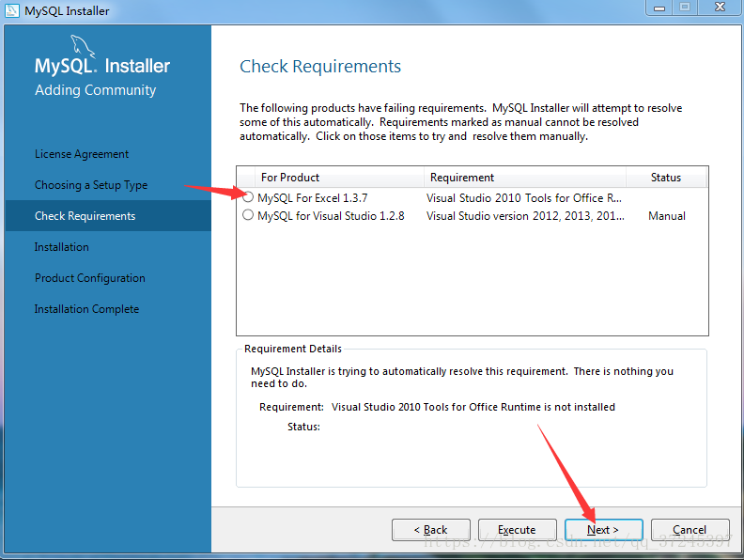Screen dimensions: 744x560
Task: Click the 'MySQL for Visual Studio 1.2.8' product name
Action: click(332, 216)
